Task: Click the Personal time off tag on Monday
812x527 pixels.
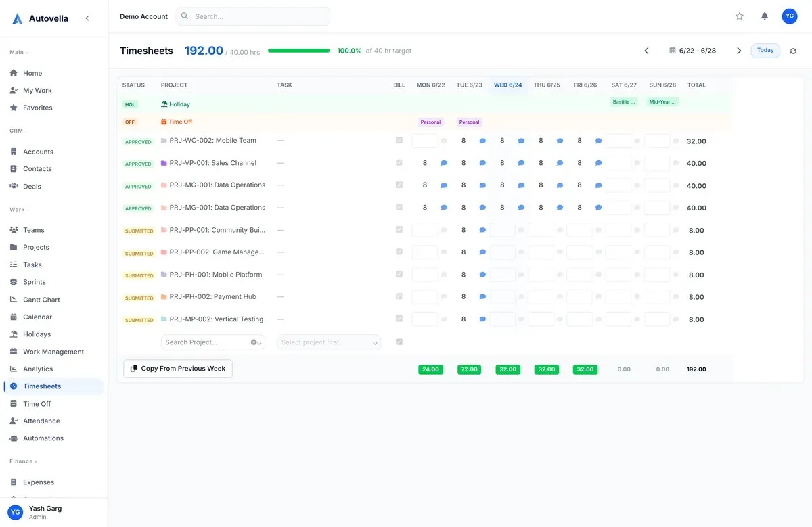Action: tap(430, 122)
